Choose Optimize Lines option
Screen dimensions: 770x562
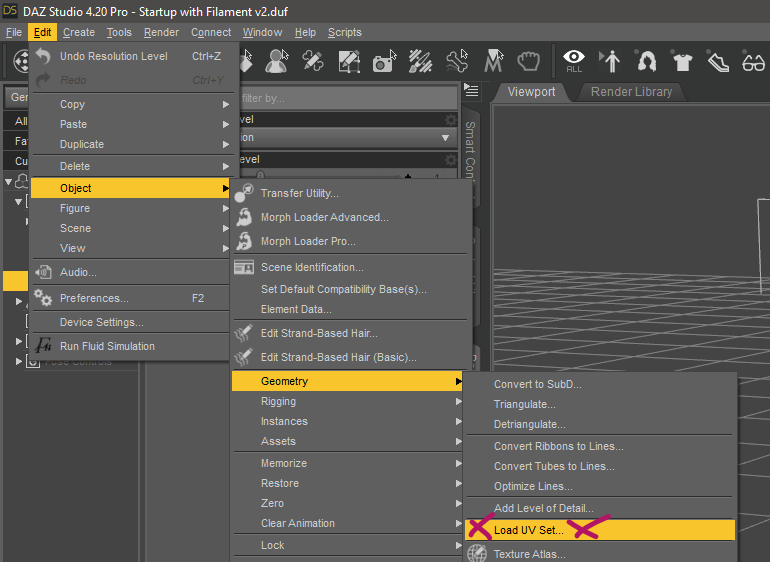pos(600,486)
